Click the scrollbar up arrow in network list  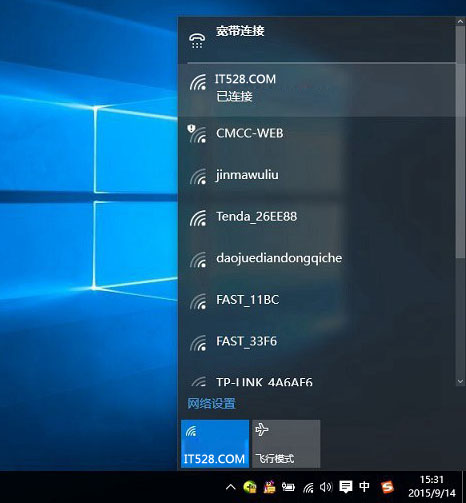(x=460, y=21)
